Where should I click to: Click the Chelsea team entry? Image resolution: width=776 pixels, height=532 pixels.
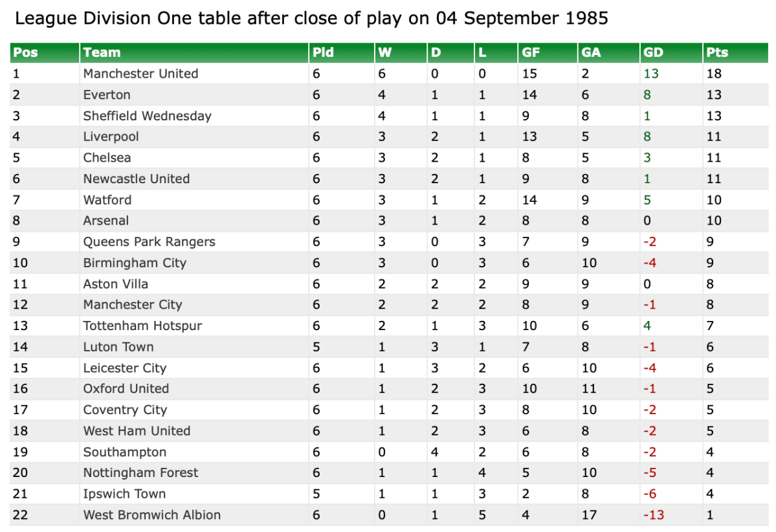107,158
